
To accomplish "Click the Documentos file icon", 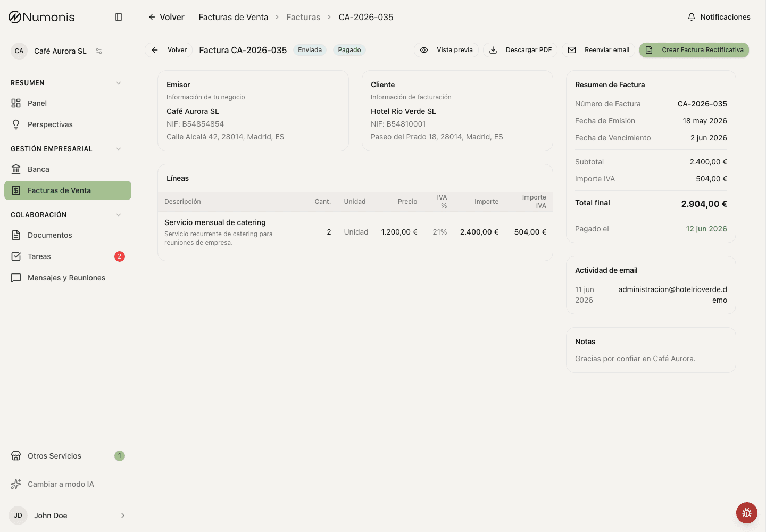I will pos(16,235).
